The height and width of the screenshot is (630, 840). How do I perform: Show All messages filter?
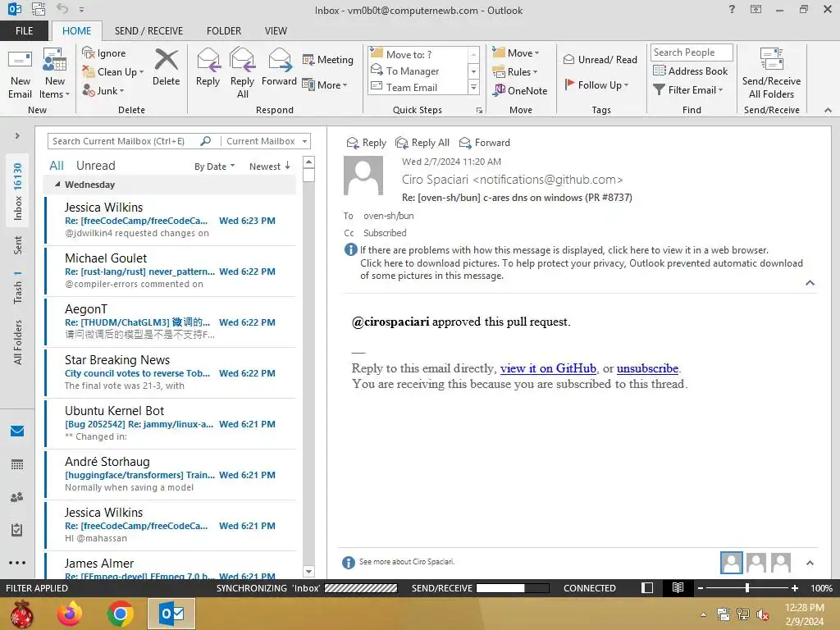57,166
